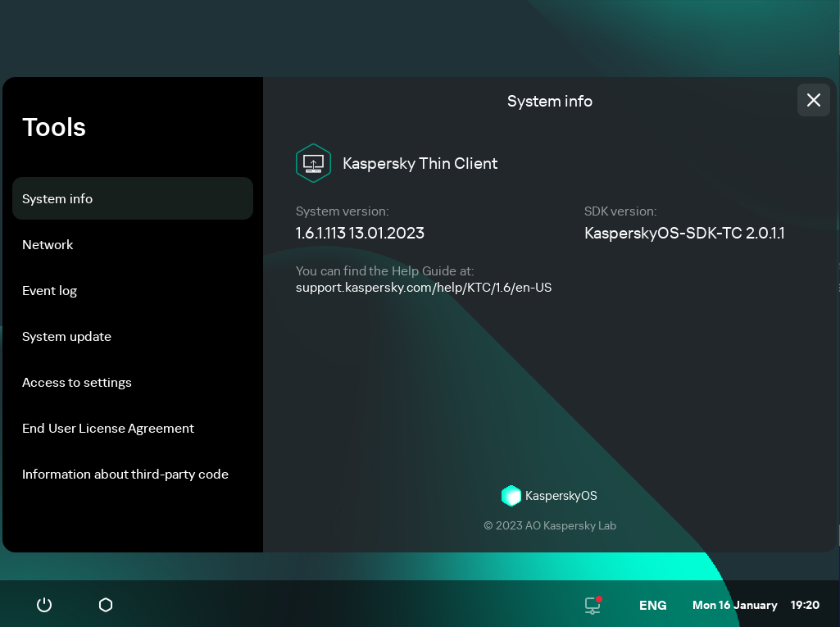
Task: Open the Network settings section
Action: point(48,244)
